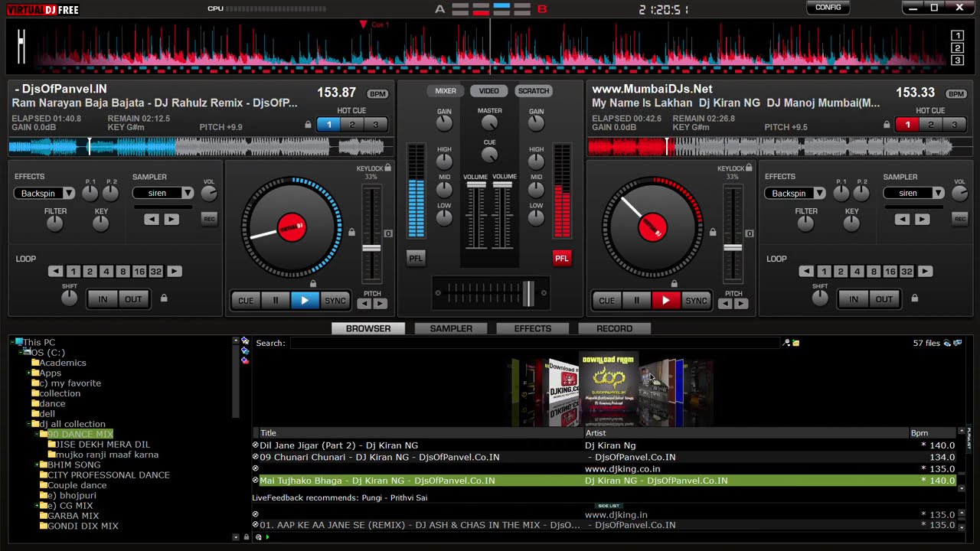Toggle the left deck PFL headphone cue
Image resolution: width=980 pixels, height=551 pixels.
pos(416,258)
